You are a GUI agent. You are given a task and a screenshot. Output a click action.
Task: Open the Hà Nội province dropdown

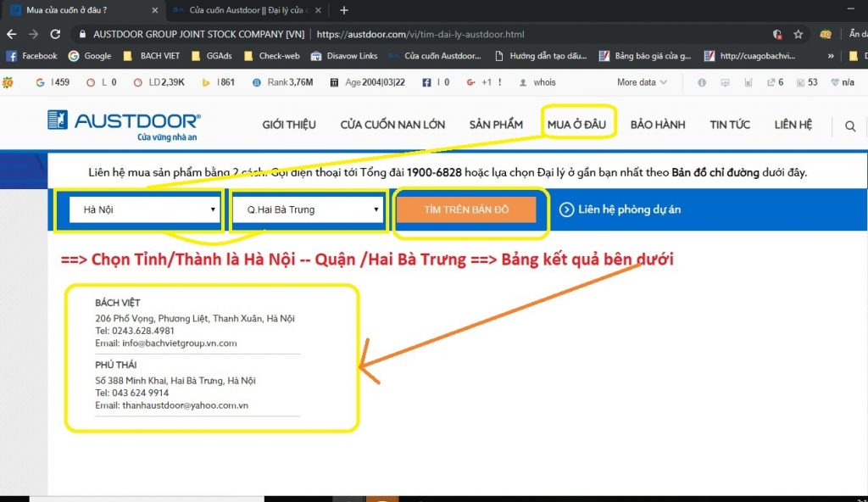(x=144, y=209)
